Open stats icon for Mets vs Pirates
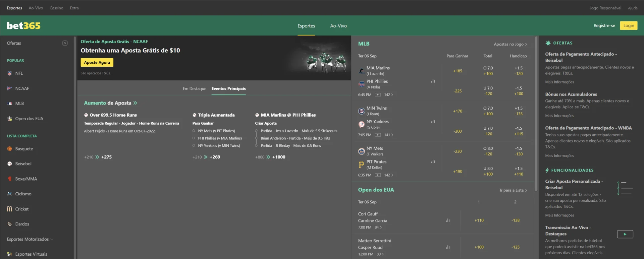Screen dimensions: 644x259 click(433, 161)
